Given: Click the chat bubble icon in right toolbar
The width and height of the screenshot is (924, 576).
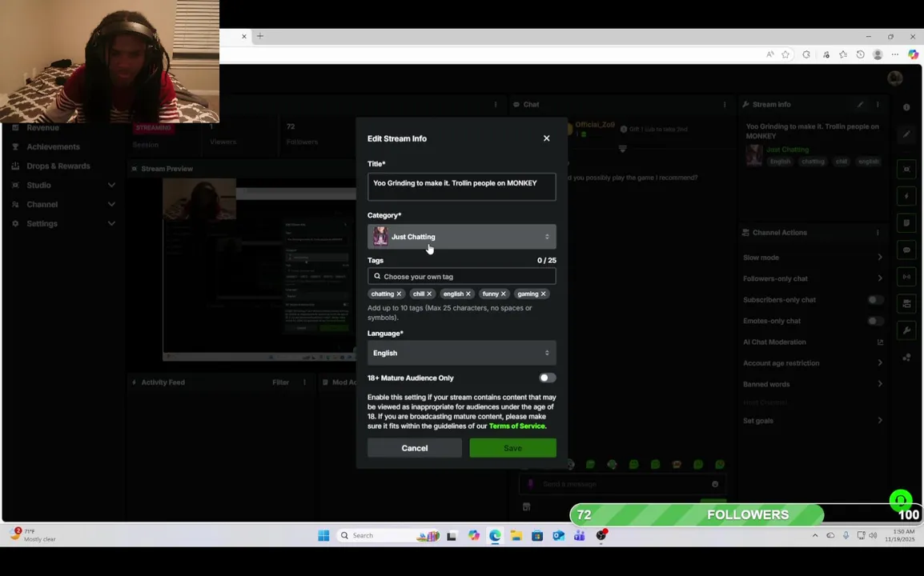Looking at the screenshot, I should pos(906,250).
